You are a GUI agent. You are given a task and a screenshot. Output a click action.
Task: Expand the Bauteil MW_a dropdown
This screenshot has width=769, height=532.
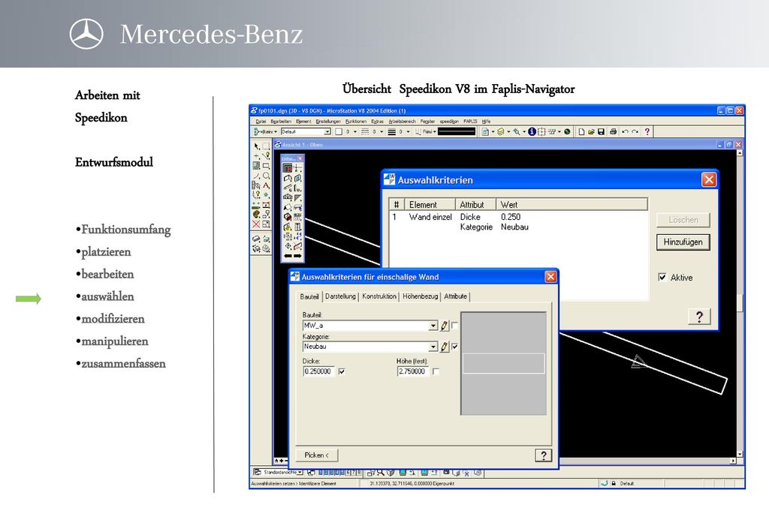click(x=433, y=326)
